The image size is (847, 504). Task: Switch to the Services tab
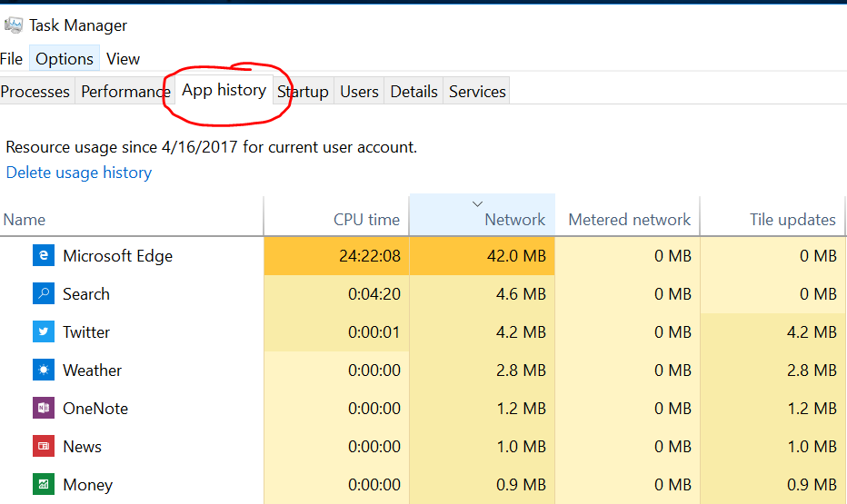(477, 91)
